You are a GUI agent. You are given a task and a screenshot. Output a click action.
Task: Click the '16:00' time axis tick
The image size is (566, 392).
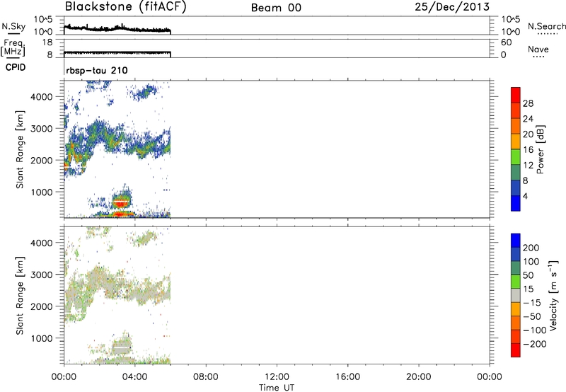pyautogui.click(x=347, y=377)
